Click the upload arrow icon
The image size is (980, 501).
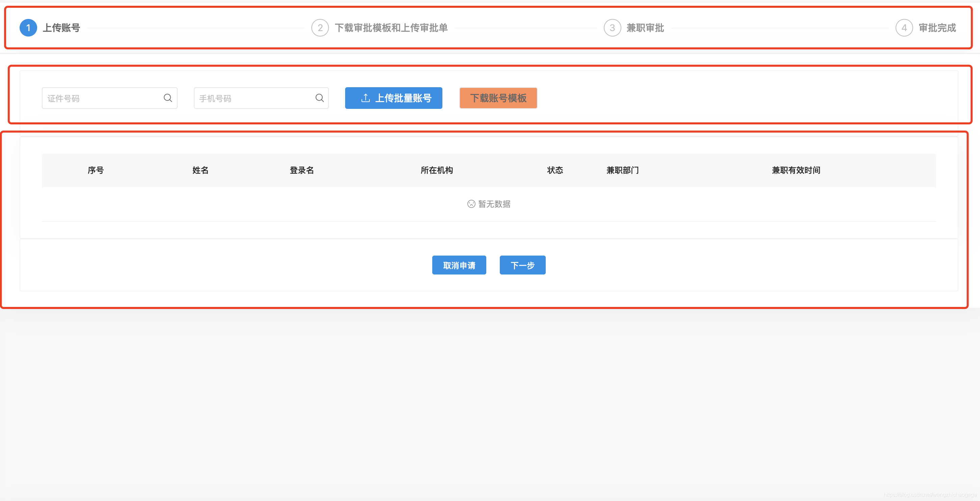coord(365,98)
